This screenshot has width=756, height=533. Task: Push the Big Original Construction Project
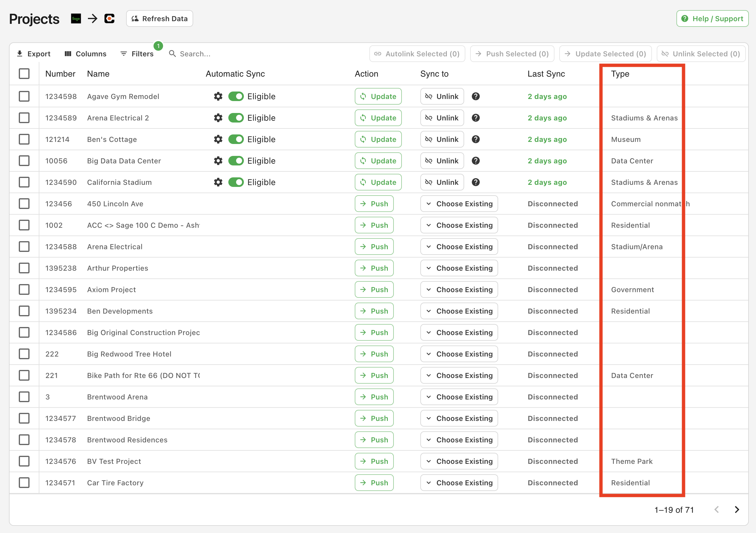pyautogui.click(x=374, y=332)
